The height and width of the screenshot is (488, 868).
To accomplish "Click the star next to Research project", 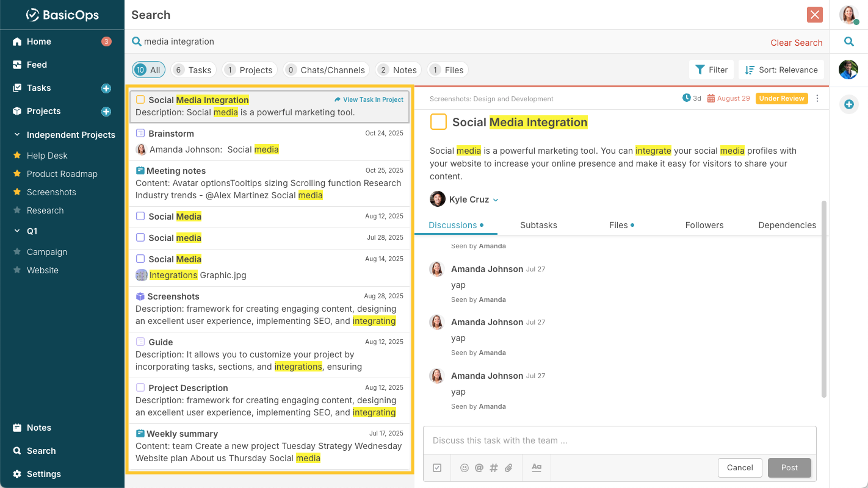I will 17,210.
